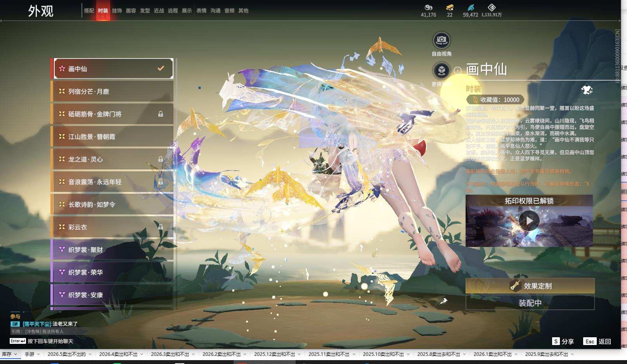627x364 pixels.
Task: Open the 发型 tab
Action: [x=145, y=10]
